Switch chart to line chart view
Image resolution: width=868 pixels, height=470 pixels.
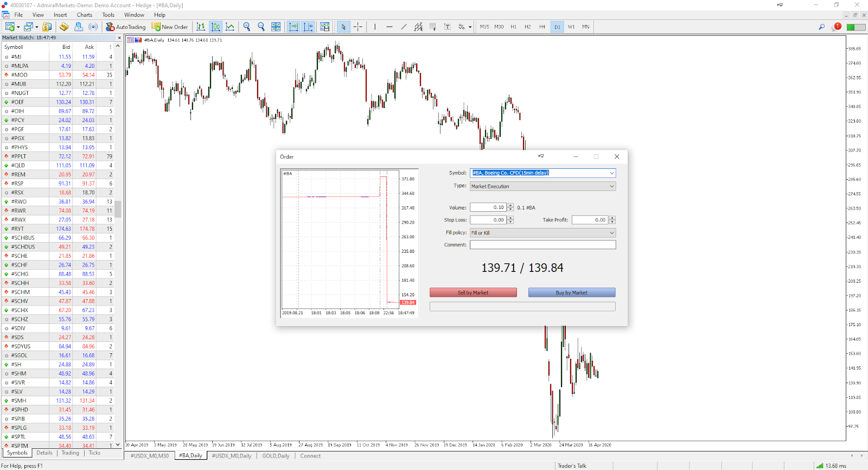pyautogui.click(x=230, y=27)
